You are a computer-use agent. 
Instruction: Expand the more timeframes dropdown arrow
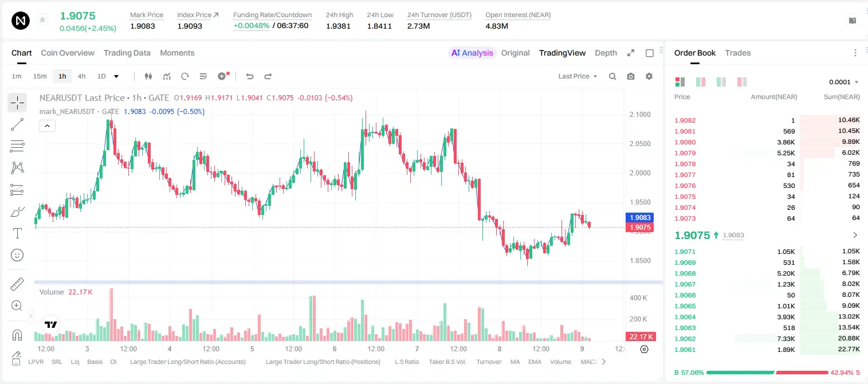click(x=116, y=76)
